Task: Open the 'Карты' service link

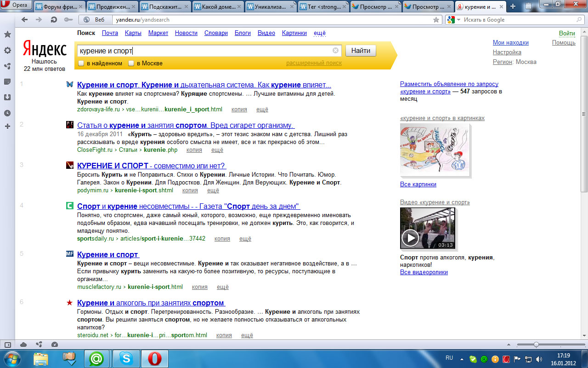Action: (133, 33)
